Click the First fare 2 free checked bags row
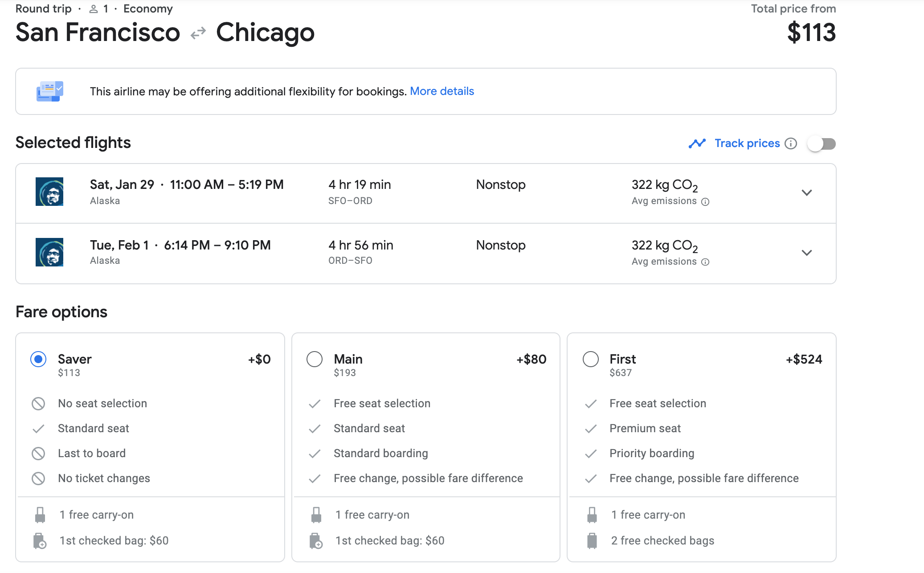924x573 pixels. tap(662, 540)
